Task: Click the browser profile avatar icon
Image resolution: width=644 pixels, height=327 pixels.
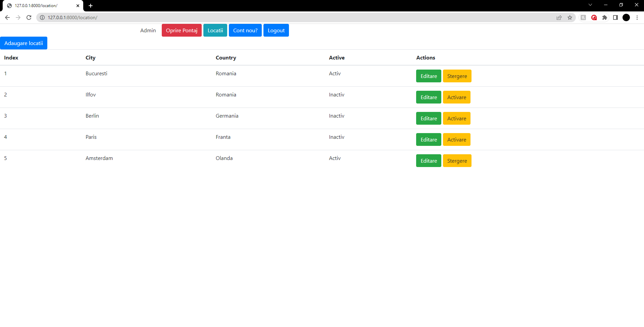Action: coord(626,17)
